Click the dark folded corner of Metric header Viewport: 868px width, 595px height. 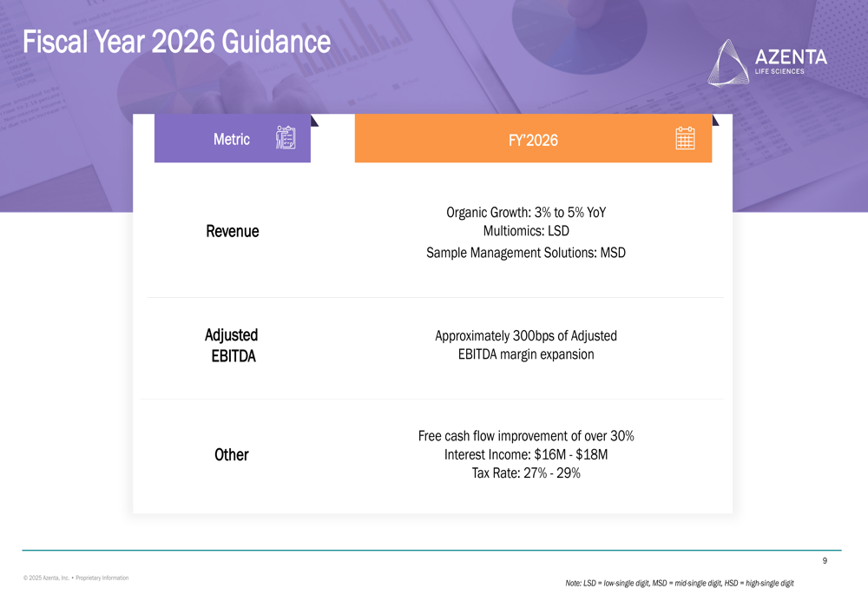click(x=314, y=121)
